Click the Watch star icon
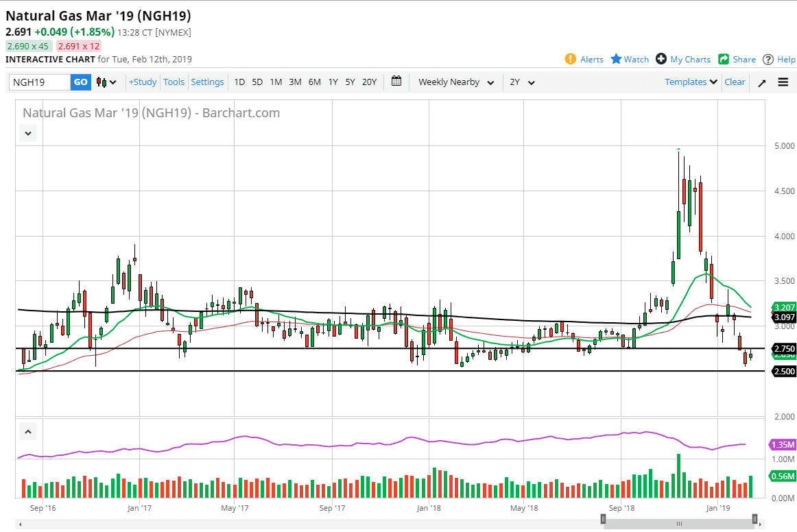The width and height of the screenshot is (797, 532). (616, 59)
